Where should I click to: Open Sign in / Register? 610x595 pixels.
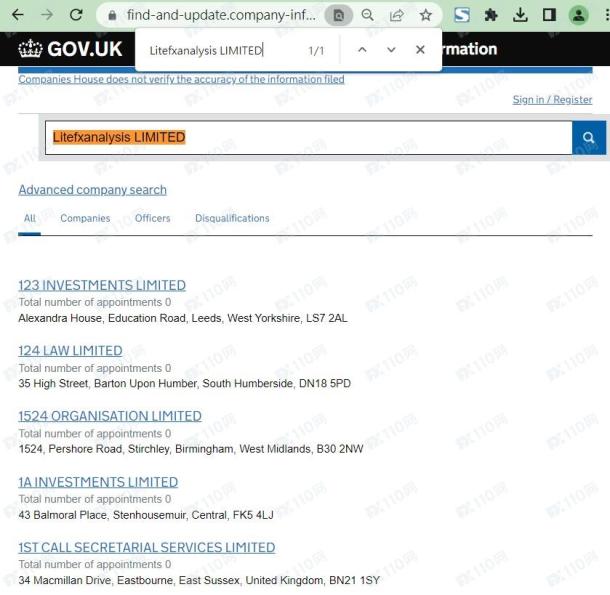[552, 100]
